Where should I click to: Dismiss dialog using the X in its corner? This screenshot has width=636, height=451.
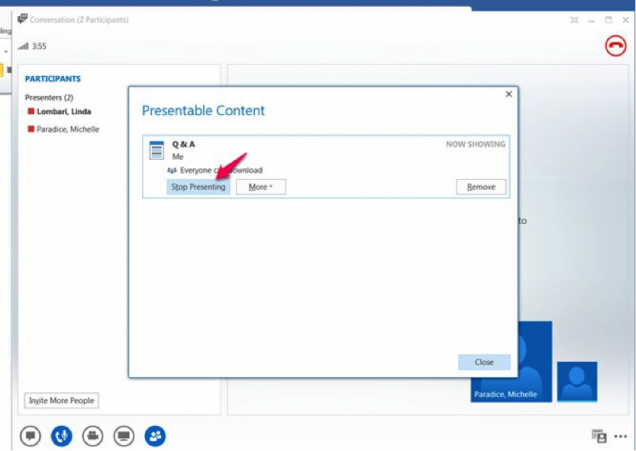[x=508, y=94]
